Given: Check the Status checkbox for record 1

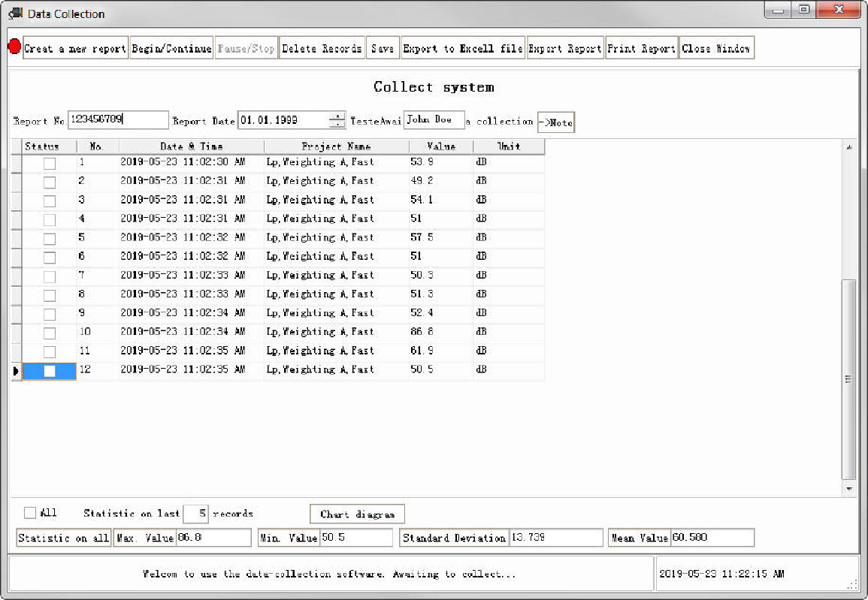Looking at the screenshot, I should click(x=49, y=162).
